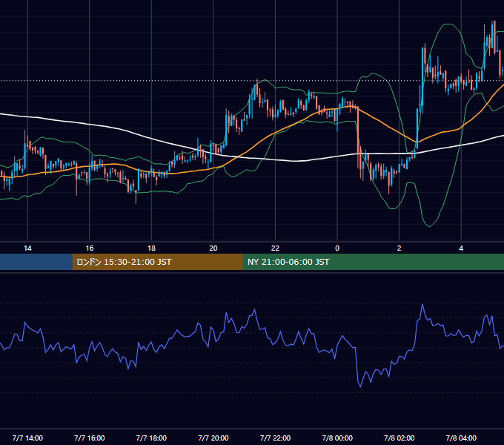Click the 7/8 04:00 date label
Image resolution: width=504 pixels, height=445 pixels.
[x=461, y=438]
